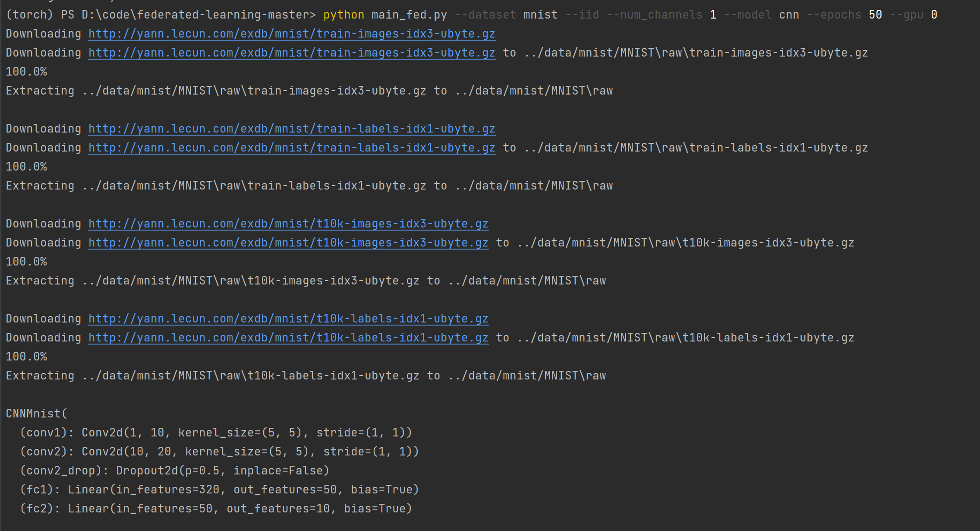Viewport: 980px width, 531px height.
Task: Open train-images link followed by destination path
Action: (x=292, y=53)
